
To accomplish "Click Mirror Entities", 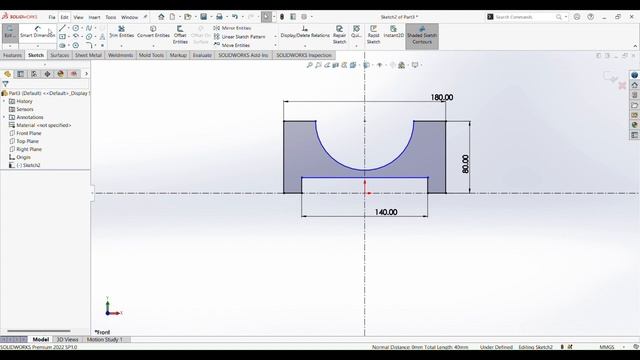I will coord(232,28).
